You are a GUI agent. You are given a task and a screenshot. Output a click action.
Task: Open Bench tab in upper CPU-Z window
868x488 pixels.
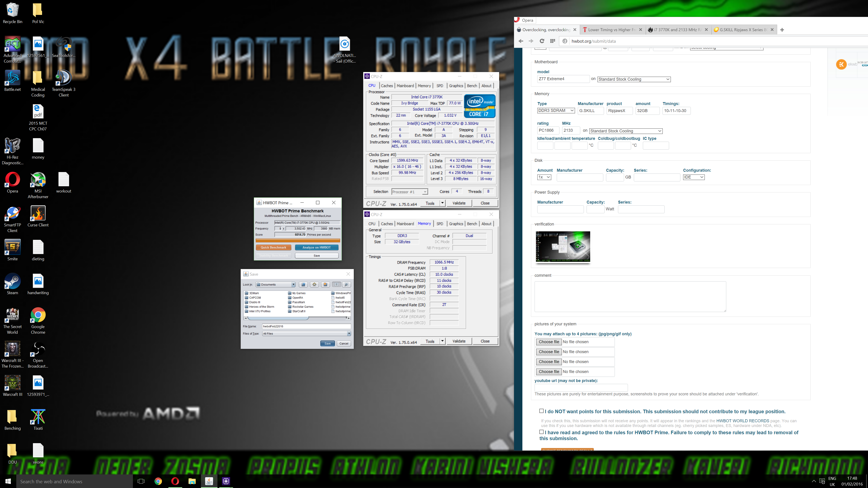click(472, 86)
